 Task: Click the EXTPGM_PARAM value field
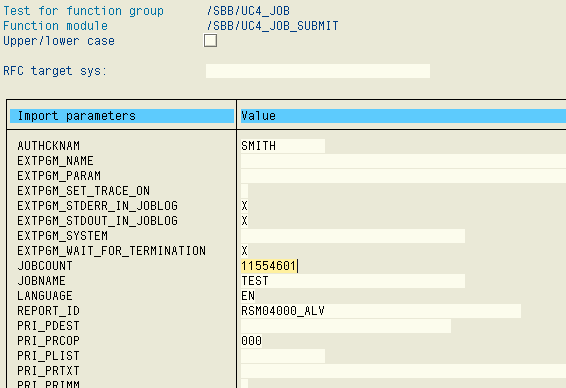tap(404, 176)
